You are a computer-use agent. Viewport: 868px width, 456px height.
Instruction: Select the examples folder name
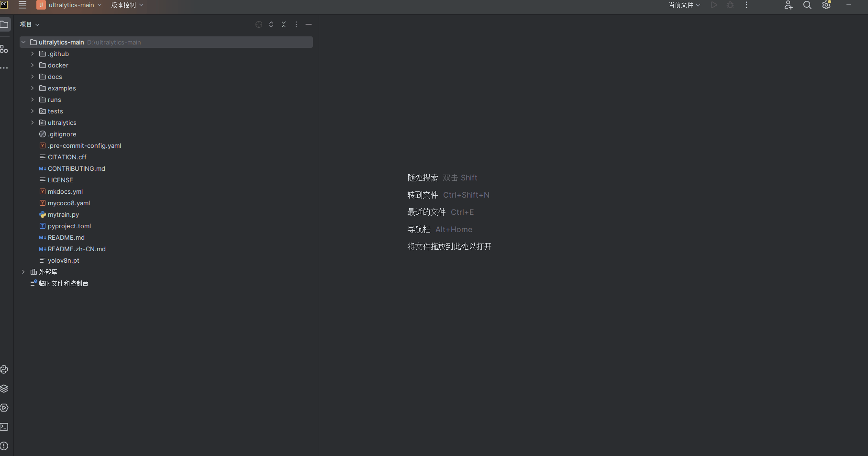click(62, 88)
